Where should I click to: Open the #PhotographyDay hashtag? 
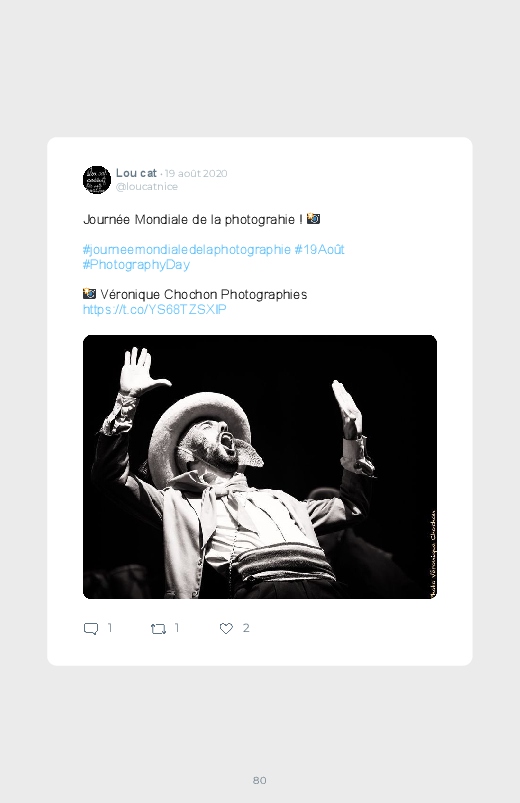(136, 265)
